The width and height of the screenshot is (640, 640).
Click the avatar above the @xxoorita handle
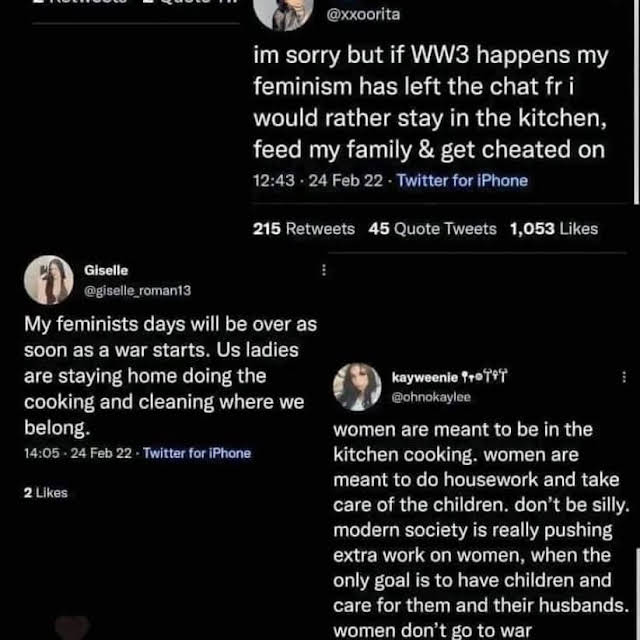[283, 10]
